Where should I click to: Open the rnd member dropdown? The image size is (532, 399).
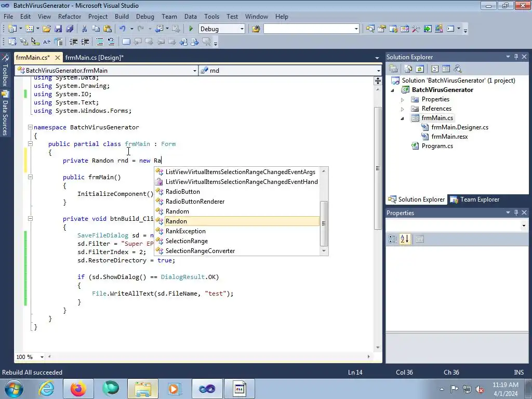[378, 71]
